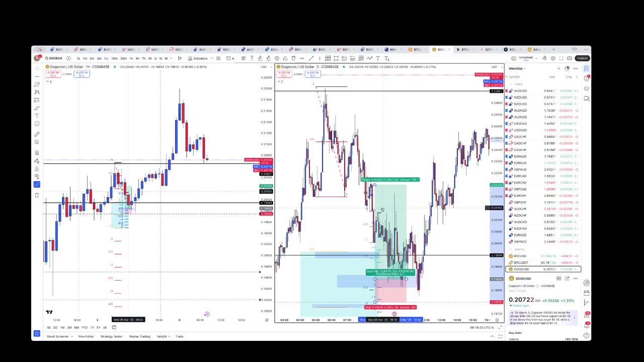Delete drawings trash icon in left sidebar
Screen dimensions: 644x362
37,195
